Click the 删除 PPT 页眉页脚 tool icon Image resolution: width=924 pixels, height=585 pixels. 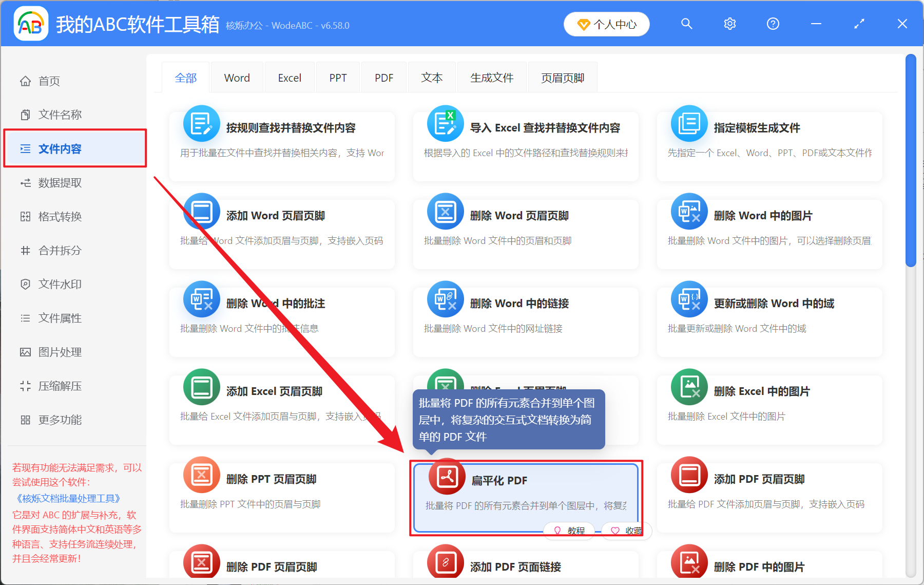202,475
